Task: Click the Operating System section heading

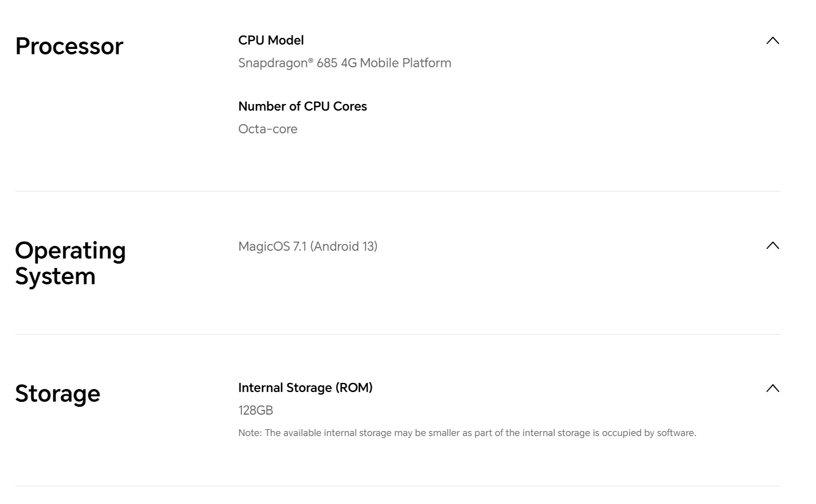Action: [x=70, y=263]
